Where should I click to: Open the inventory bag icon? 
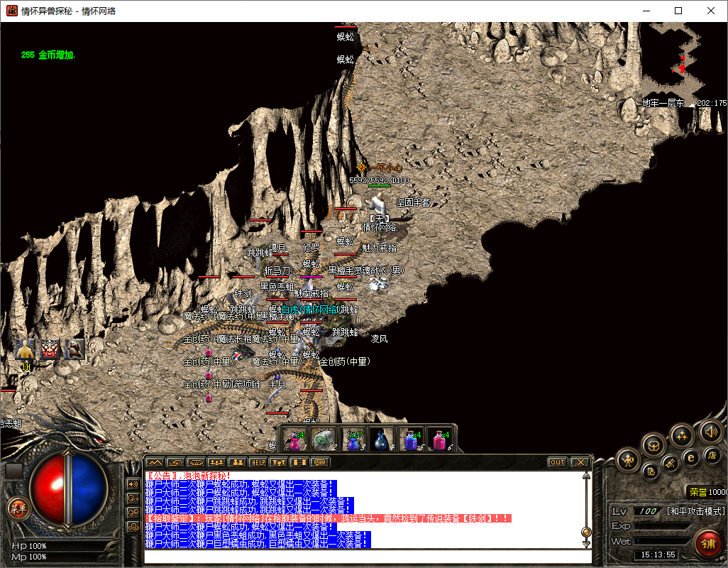[653, 447]
